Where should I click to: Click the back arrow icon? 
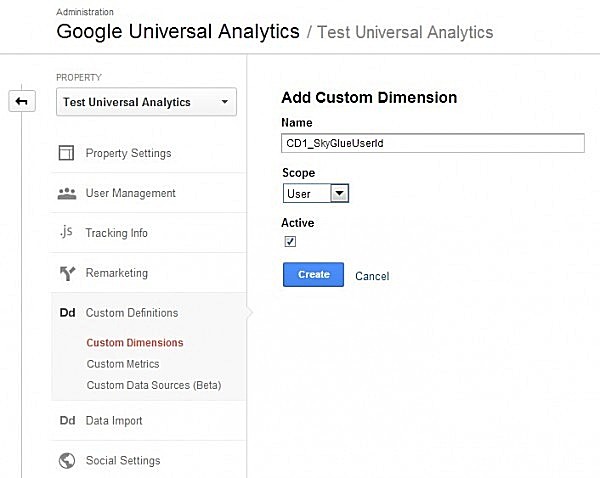(21, 101)
